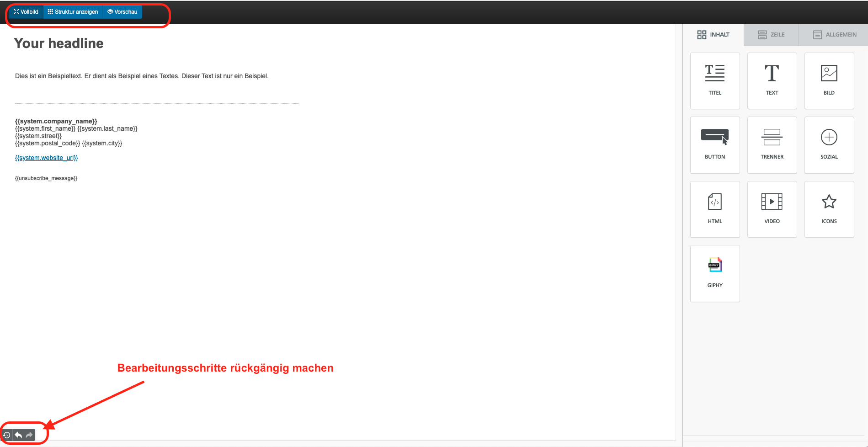Viewport: 868px width, 447px height.
Task: Choose the Giphy content block
Action: 714,273
